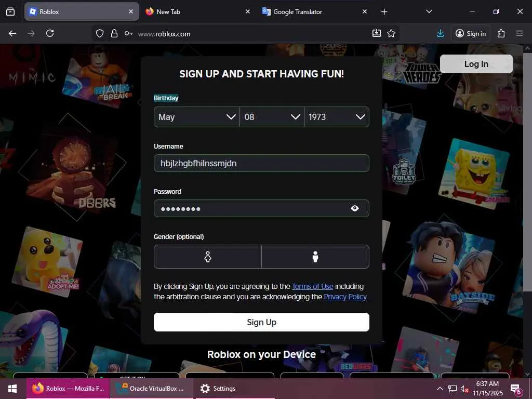The image size is (532, 399).
Task: Open the extensions puzzle icon
Action: tap(501, 33)
